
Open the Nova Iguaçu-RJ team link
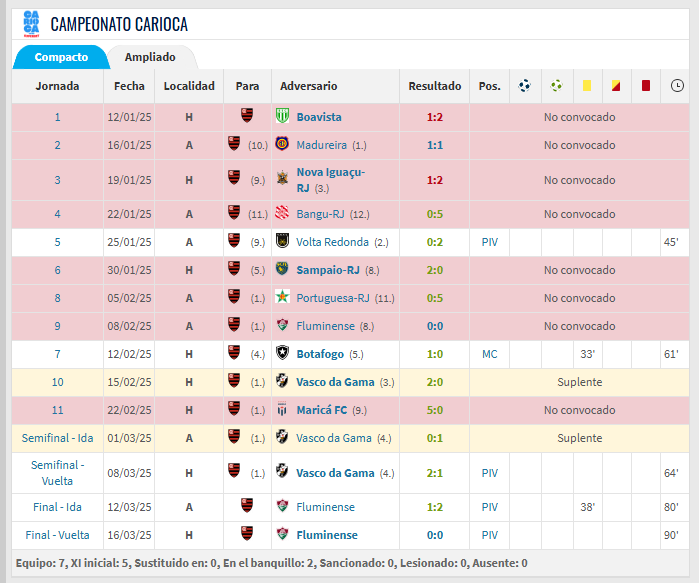331,180
